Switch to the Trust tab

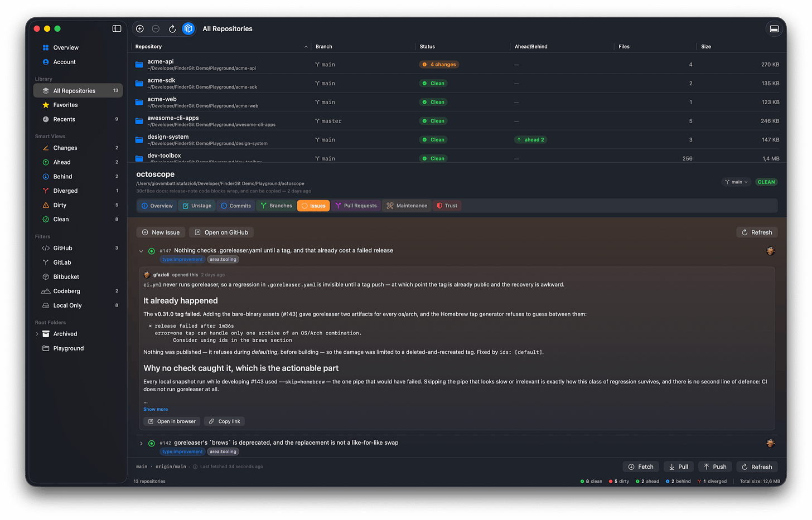point(447,206)
